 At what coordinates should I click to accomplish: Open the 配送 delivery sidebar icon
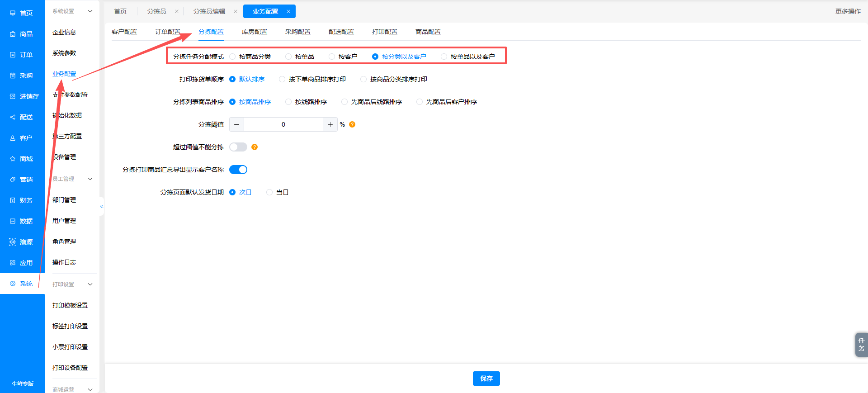click(x=13, y=117)
